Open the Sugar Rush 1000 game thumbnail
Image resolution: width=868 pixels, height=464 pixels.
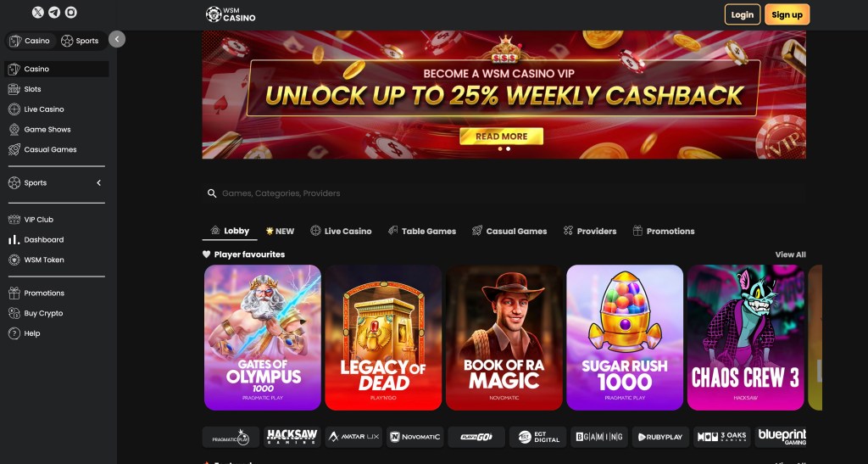pos(625,338)
